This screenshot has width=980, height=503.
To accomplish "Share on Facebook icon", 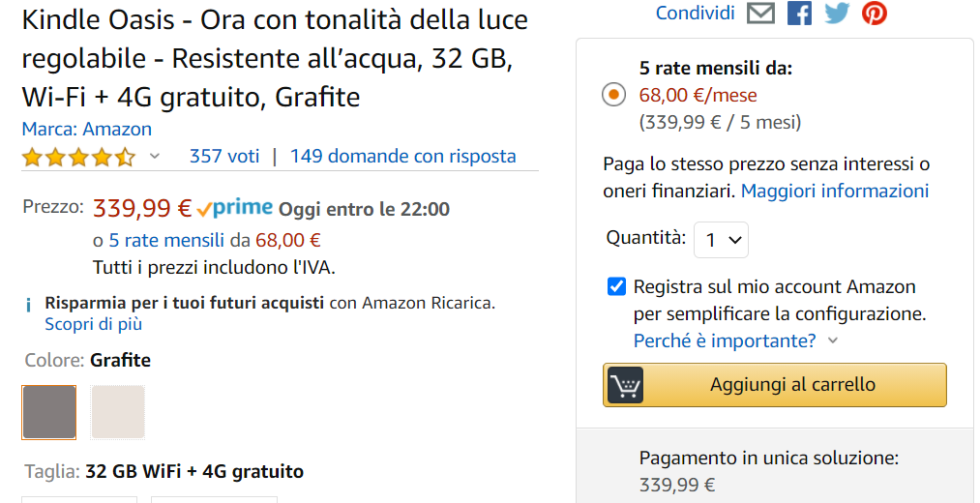I will pyautogui.click(x=799, y=13).
